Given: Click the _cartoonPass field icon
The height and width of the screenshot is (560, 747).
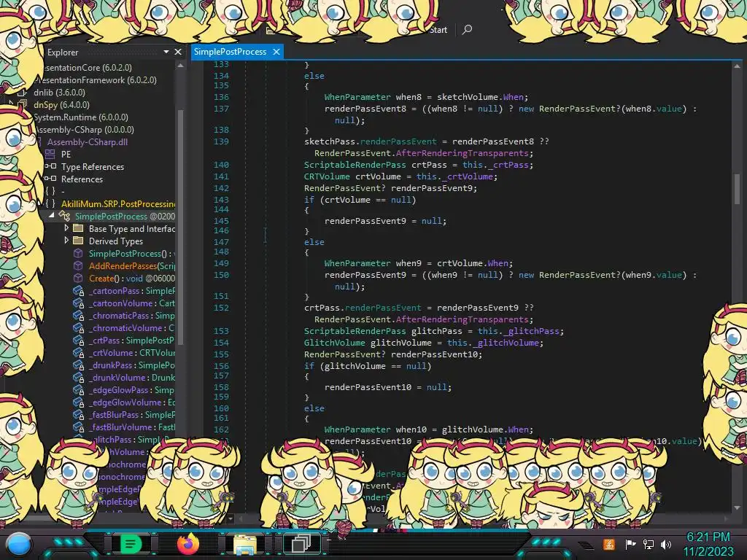Looking at the screenshot, I should [78, 290].
